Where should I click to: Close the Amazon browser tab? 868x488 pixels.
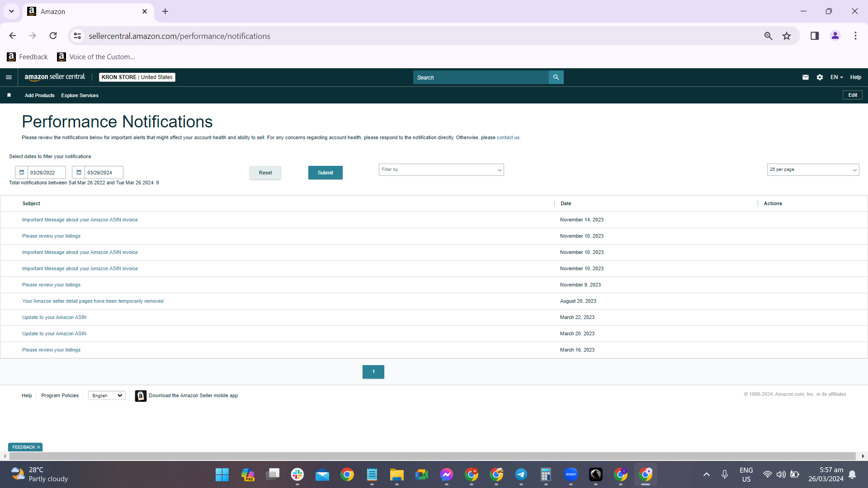[145, 11]
